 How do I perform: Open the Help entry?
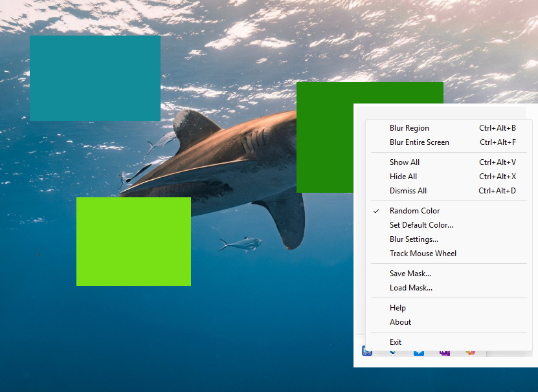coord(398,307)
